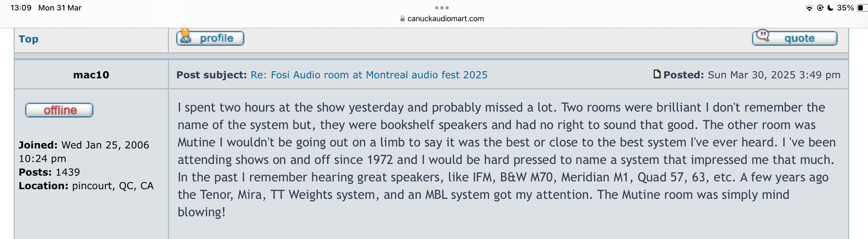Viewport: 868px width, 239px height.
Task: Click the Top link
Action: pyautogui.click(x=28, y=39)
